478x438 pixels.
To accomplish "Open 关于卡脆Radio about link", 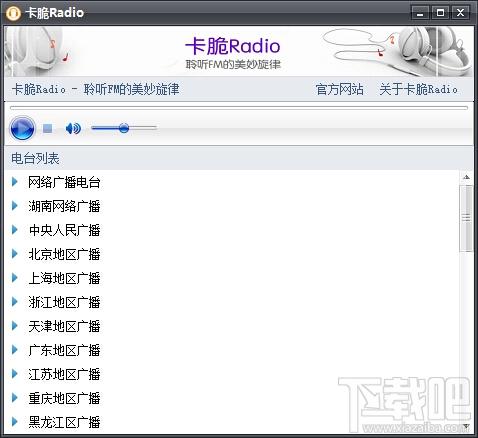I will (418, 89).
